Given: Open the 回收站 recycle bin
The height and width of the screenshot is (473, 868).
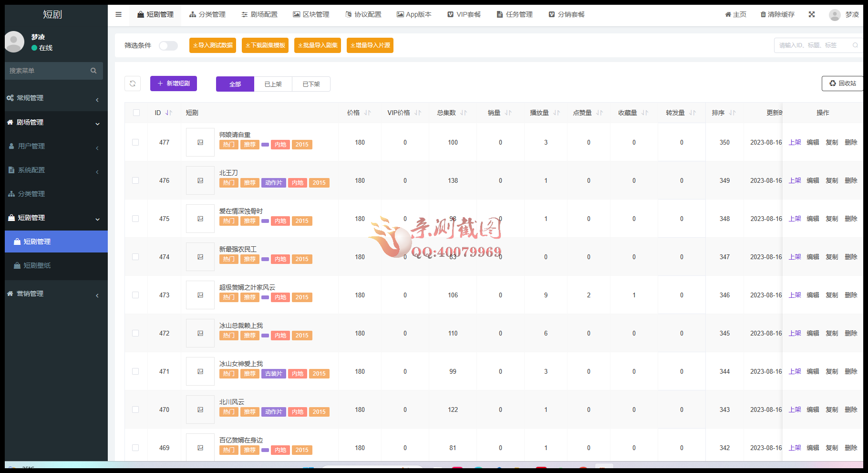Looking at the screenshot, I should point(843,83).
